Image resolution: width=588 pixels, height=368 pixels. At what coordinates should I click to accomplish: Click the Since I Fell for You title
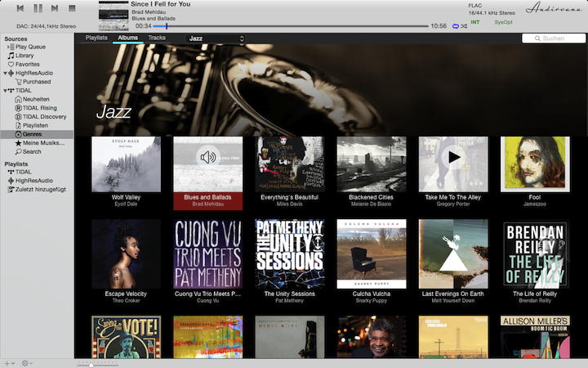(x=161, y=4)
